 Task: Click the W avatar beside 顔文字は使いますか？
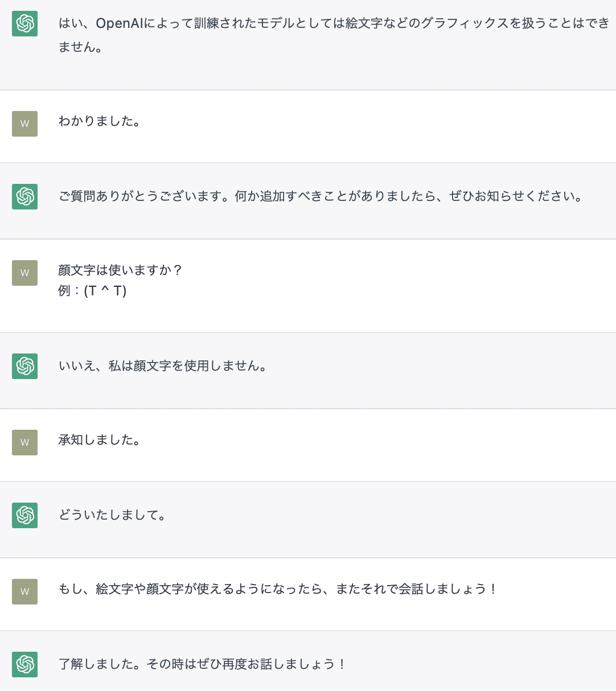[24, 273]
